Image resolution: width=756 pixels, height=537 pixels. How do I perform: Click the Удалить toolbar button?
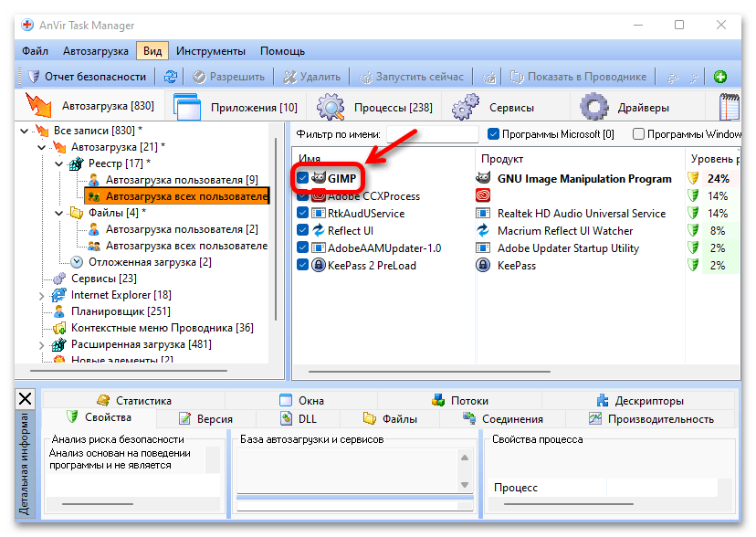coord(311,77)
